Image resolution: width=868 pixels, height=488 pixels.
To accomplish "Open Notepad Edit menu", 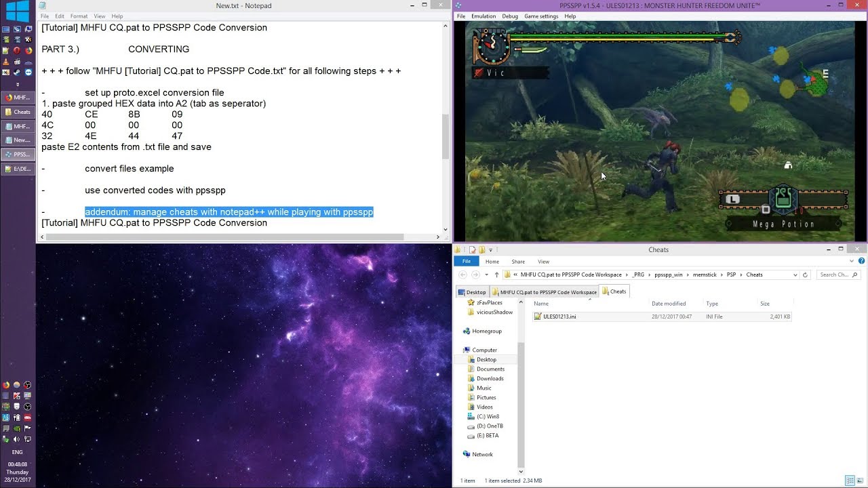I will pos(60,16).
